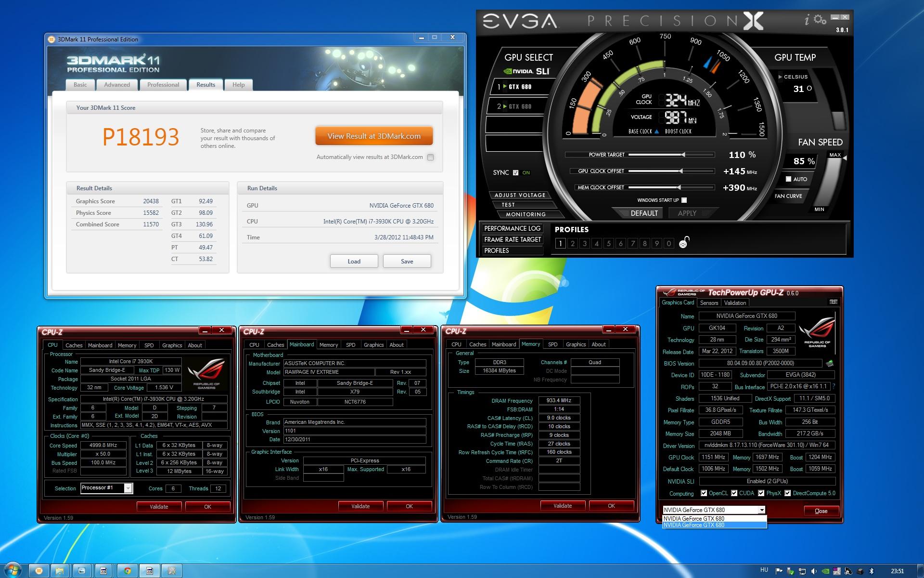Select profile slot 2 in Precision X
This screenshot has height=578, width=924.
coord(573,243)
